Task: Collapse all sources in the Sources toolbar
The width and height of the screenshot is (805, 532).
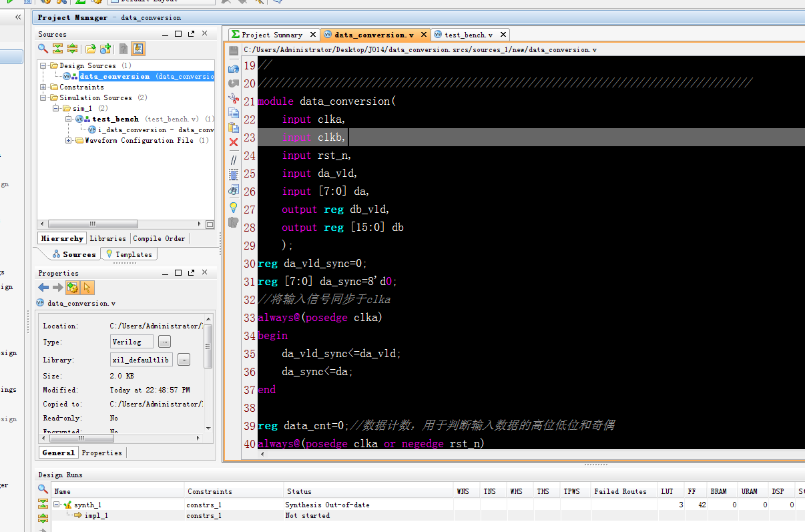Action: (x=58, y=49)
